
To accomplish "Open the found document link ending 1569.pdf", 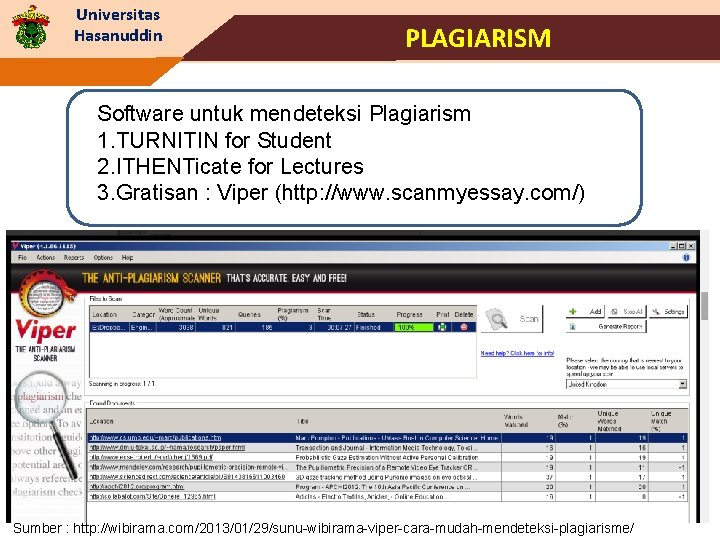I will point(151,457).
